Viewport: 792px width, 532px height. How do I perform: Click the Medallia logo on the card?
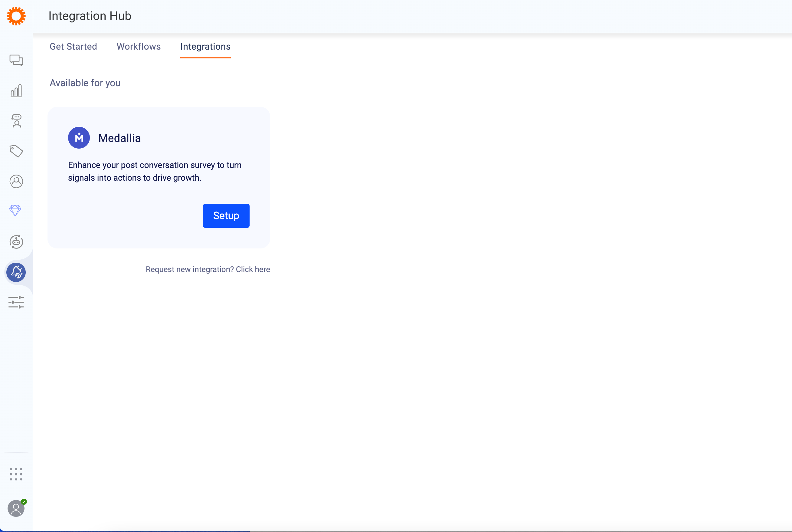click(x=79, y=138)
